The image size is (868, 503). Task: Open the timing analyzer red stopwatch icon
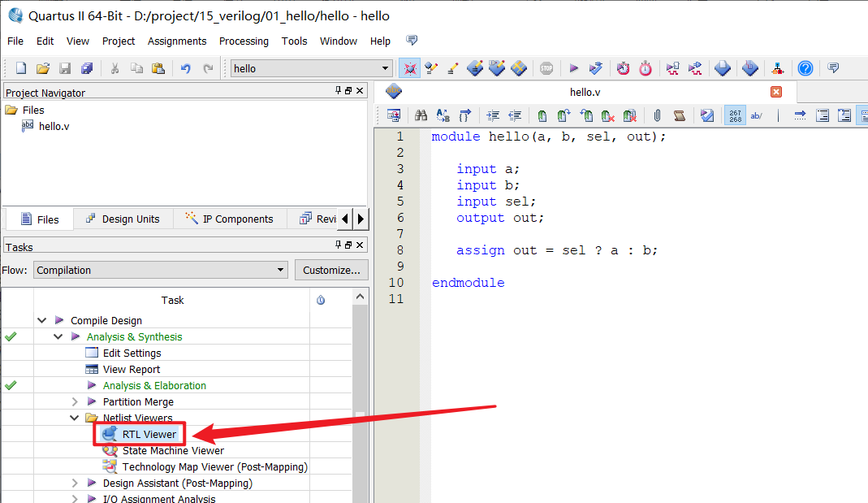(646, 68)
